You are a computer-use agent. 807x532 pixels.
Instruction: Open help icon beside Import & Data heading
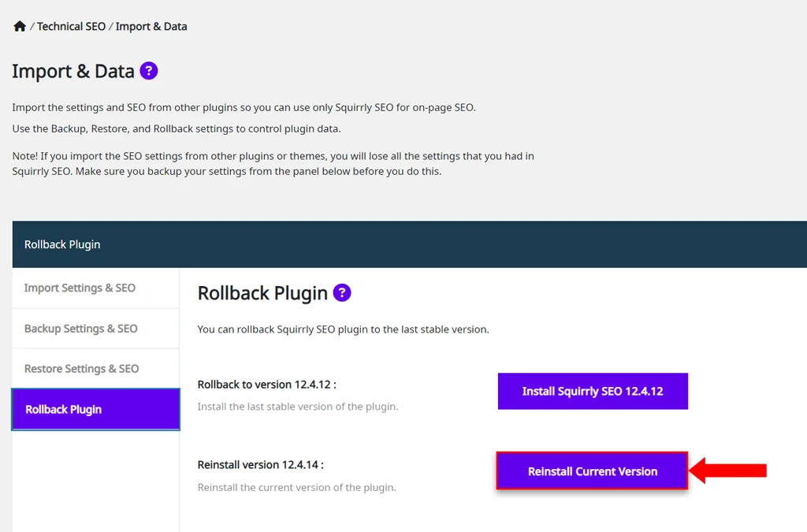[149, 71]
